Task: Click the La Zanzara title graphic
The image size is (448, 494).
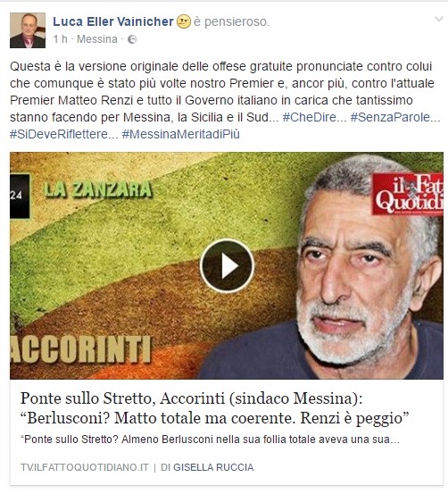Action: pyautogui.click(x=97, y=189)
